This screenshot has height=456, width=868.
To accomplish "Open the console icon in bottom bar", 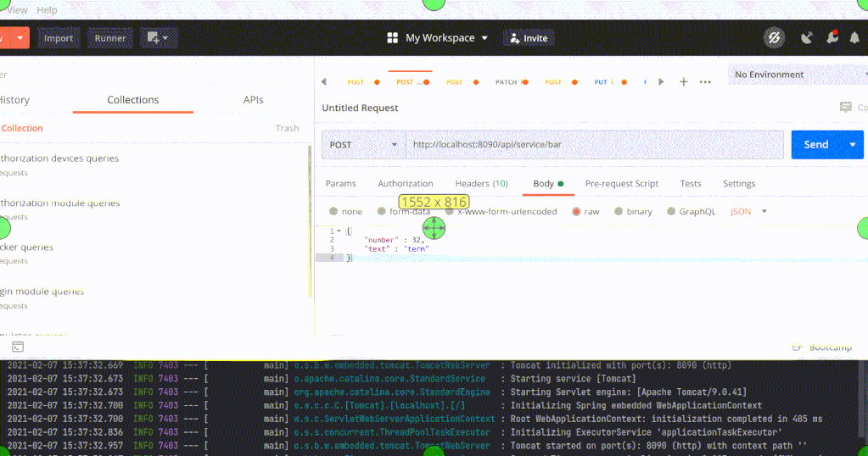I will tap(18, 347).
